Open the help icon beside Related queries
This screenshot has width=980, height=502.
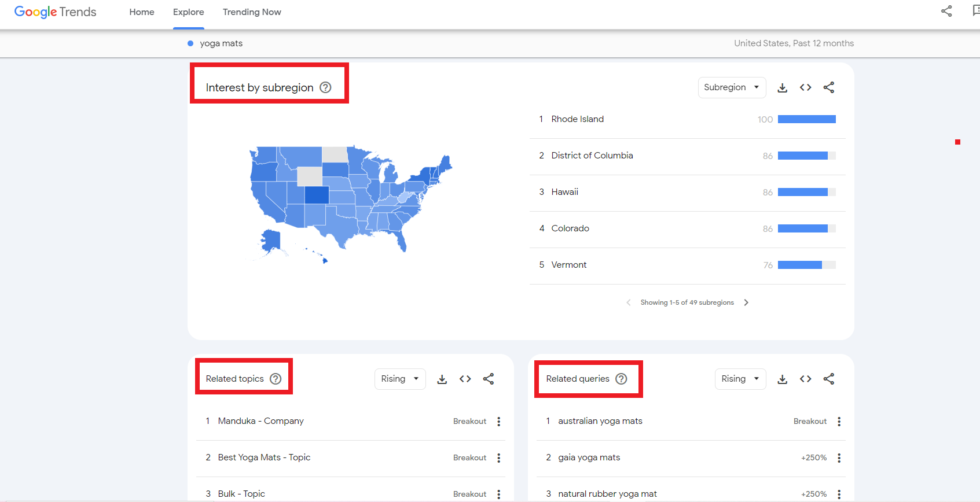tap(621, 379)
